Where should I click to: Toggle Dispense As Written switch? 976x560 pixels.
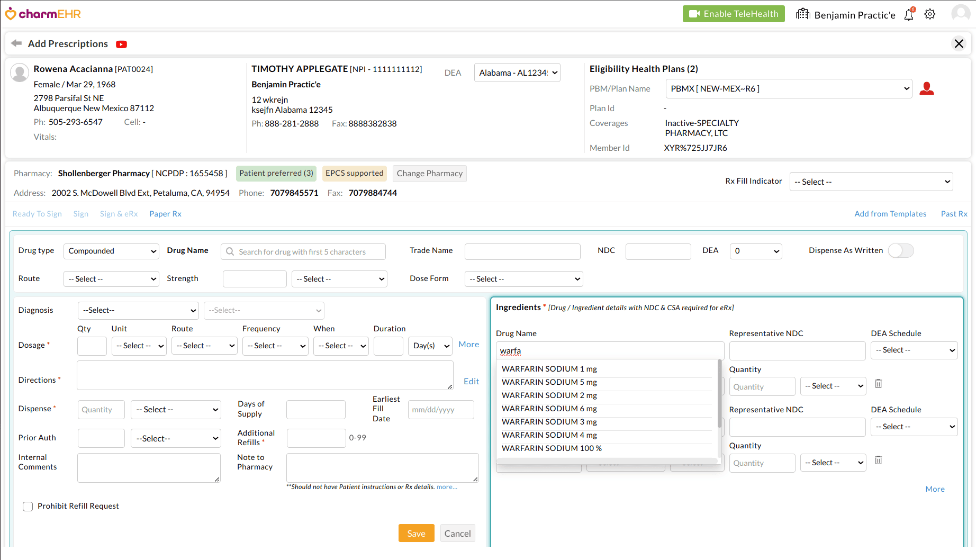tap(900, 250)
